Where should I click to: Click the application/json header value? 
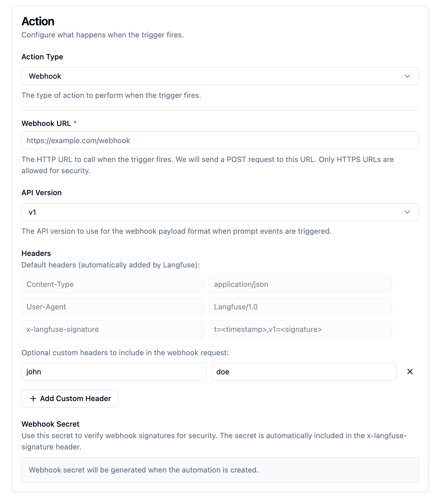300,284
